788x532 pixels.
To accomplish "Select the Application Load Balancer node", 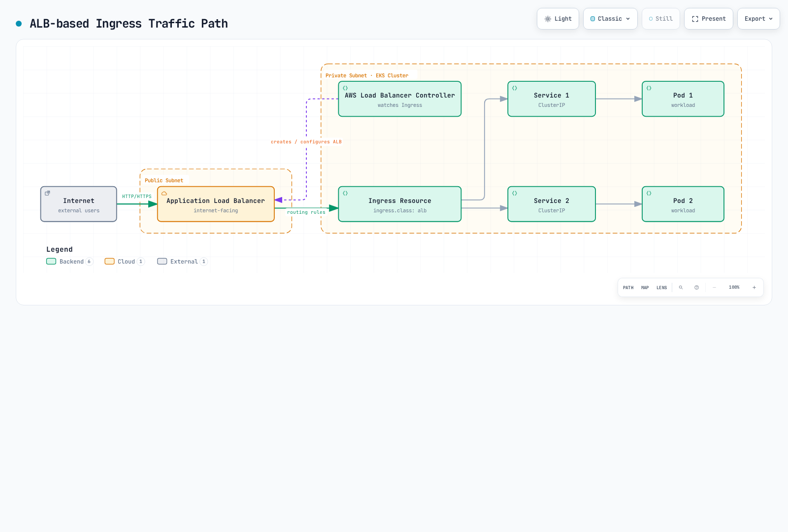I will (216, 204).
